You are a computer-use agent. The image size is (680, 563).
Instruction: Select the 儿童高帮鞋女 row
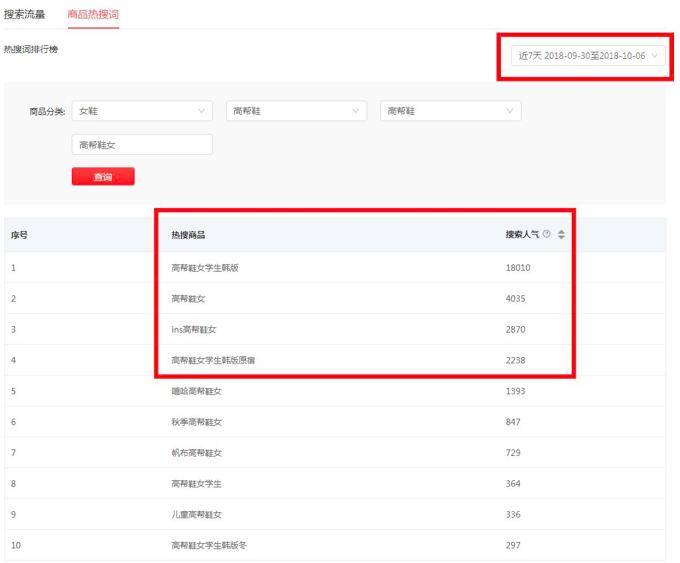pos(196,514)
